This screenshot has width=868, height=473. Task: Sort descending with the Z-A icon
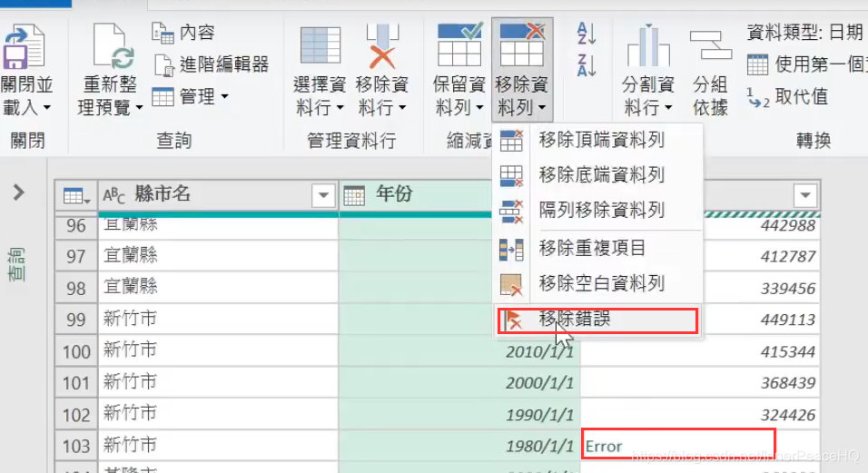click(x=587, y=65)
